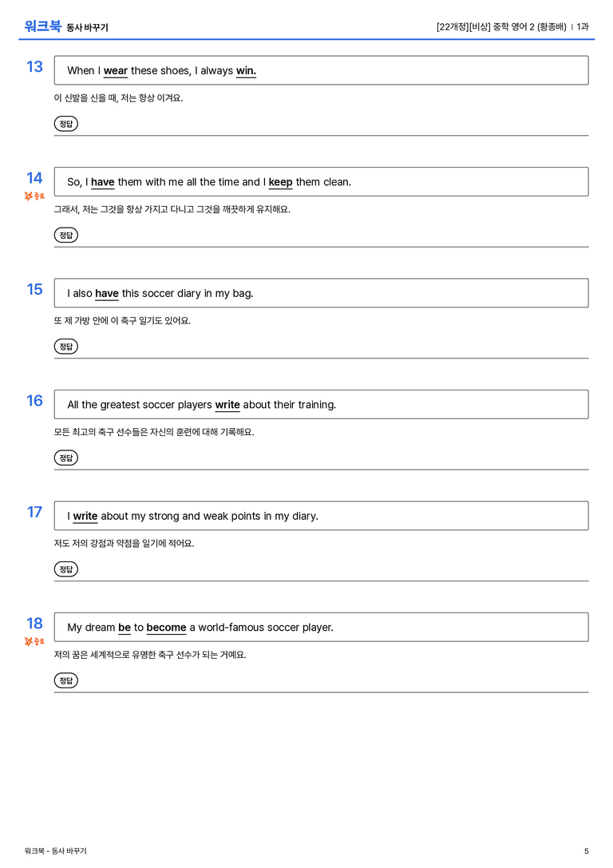Click the 정답 badge under question 14

[65, 235]
